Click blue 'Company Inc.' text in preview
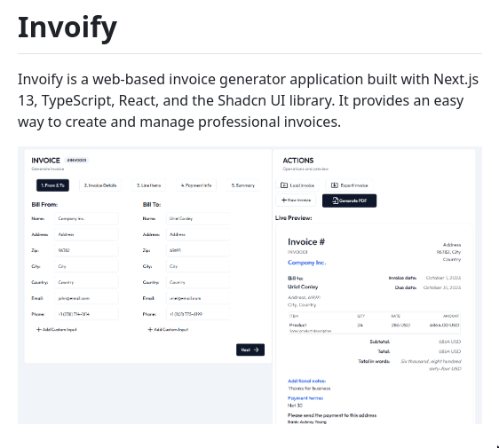Screen dimensions: 499x448 click(307, 263)
